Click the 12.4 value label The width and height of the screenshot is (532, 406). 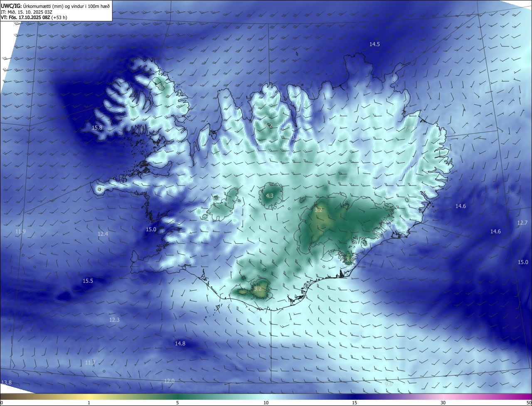103,234
